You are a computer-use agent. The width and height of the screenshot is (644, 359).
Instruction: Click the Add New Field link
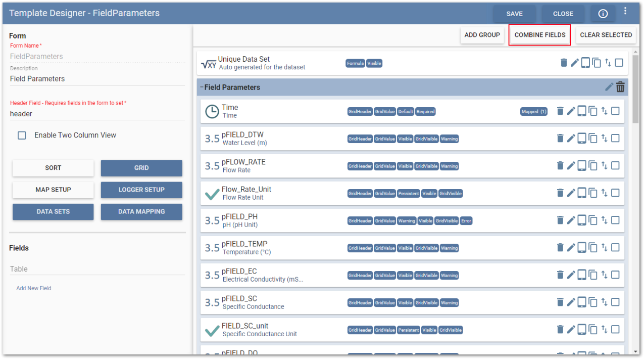click(x=34, y=288)
